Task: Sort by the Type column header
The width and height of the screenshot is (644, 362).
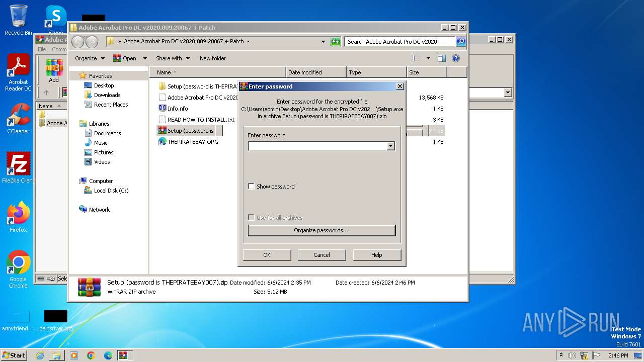Action: (376, 72)
